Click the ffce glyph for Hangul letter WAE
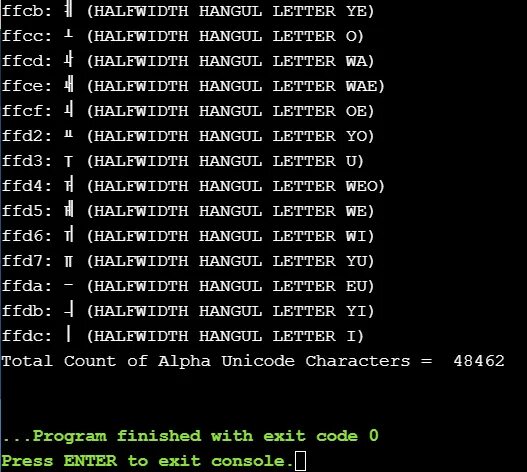The height and width of the screenshot is (472, 527). coord(69,84)
